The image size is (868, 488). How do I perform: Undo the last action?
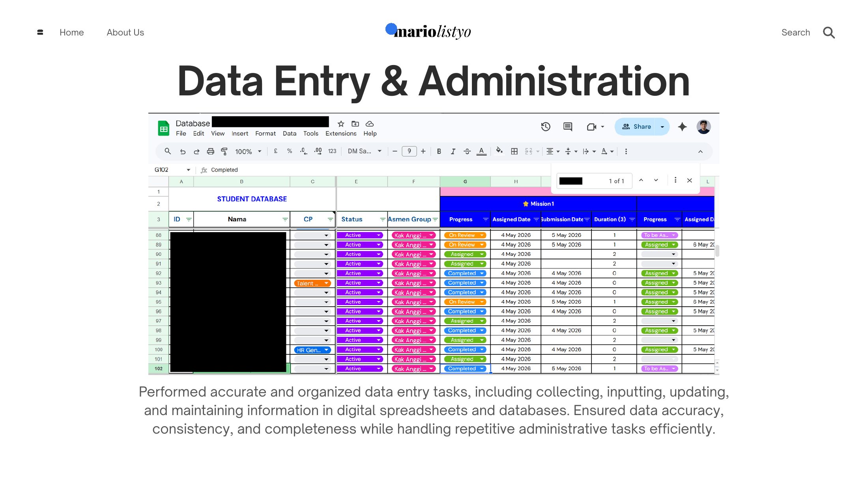click(183, 151)
